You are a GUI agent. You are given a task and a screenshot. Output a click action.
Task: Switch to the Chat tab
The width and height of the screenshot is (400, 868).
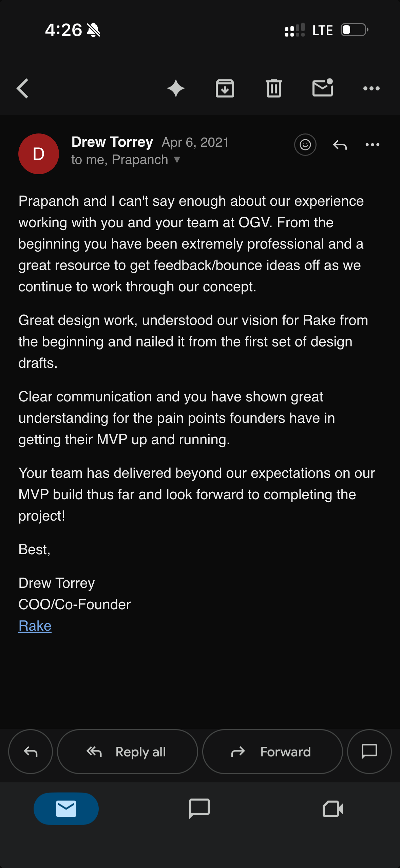coord(199,809)
